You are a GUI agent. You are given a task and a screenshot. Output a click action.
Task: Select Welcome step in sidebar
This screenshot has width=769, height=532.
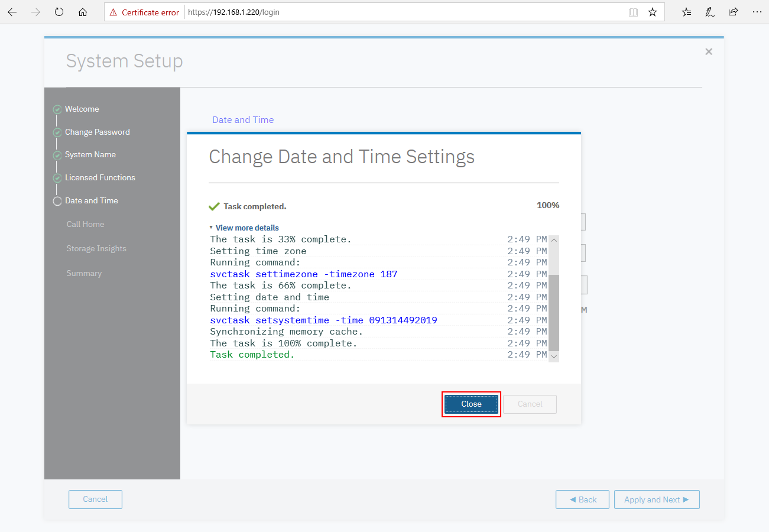[82, 109]
